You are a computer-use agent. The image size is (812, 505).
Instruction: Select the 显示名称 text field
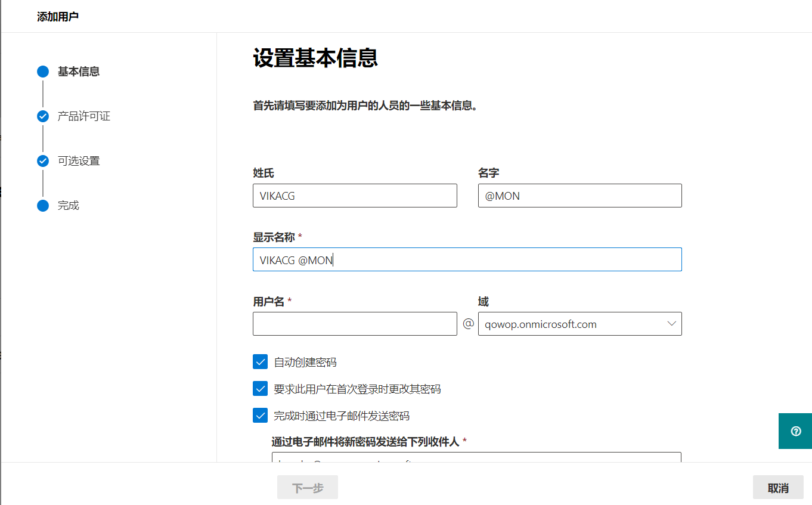pyautogui.click(x=467, y=260)
